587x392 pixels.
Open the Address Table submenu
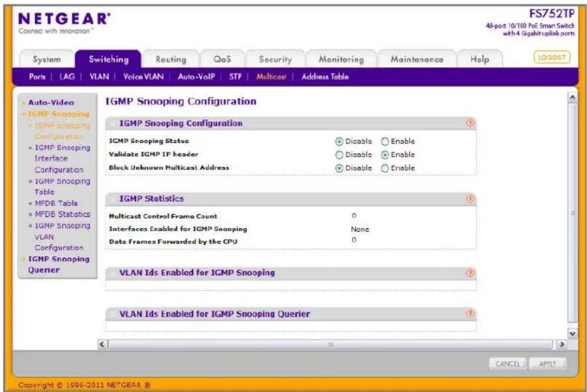pyautogui.click(x=325, y=77)
